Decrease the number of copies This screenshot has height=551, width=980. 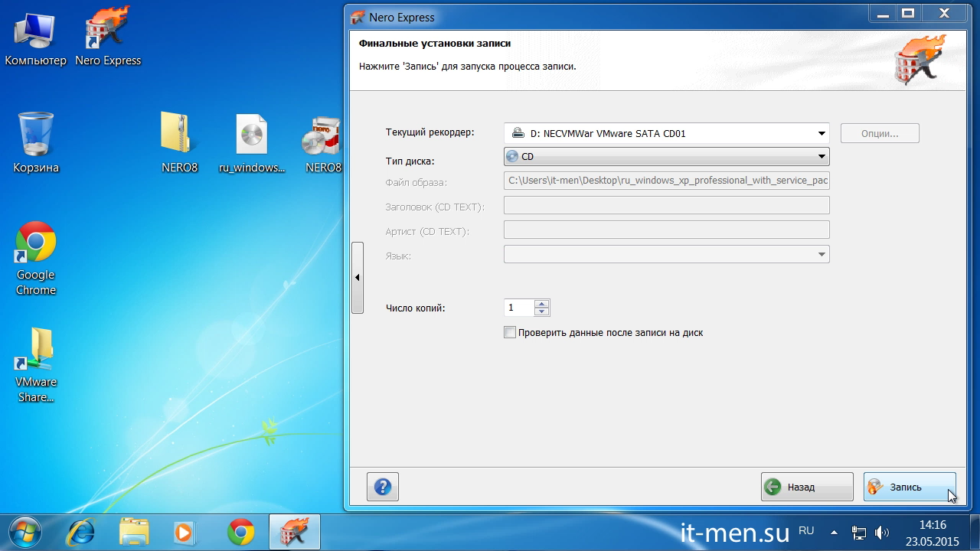tap(542, 311)
